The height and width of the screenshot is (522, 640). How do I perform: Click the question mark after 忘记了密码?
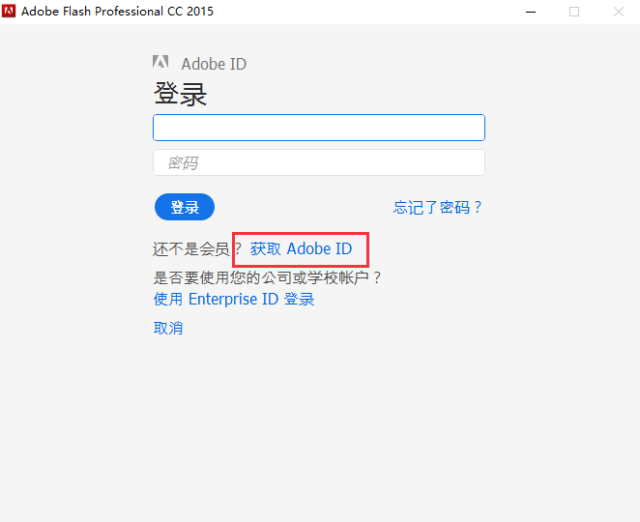click(478, 207)
